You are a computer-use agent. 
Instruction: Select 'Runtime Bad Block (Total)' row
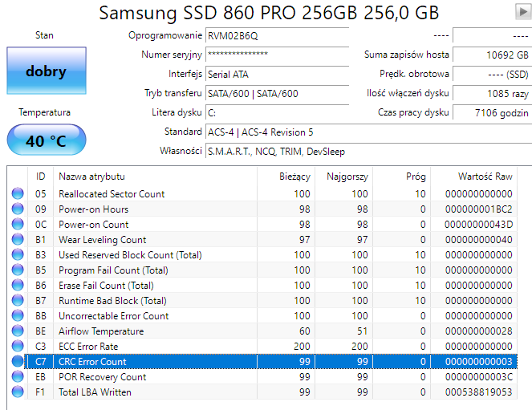click(x=270, y=300)
